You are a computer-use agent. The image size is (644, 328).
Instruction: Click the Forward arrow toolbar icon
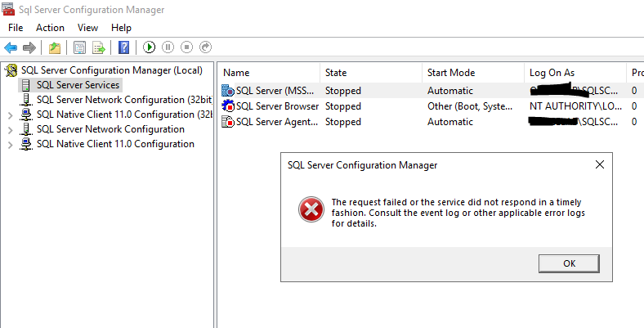tap(29, 47)
